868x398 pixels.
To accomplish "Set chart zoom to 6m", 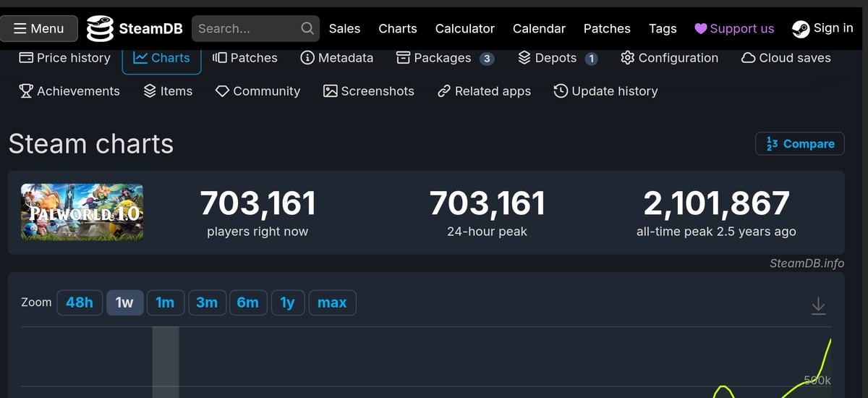I will (248, 302).
